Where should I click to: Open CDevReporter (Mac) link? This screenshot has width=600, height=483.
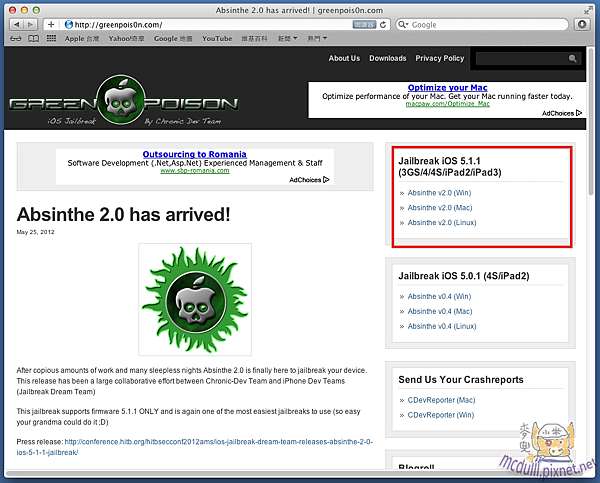tap(441, 400)
